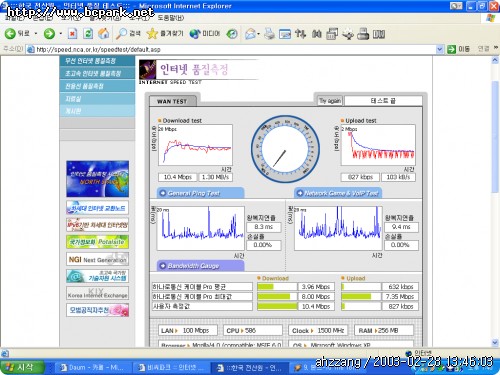
Task: Click the General Ping Test header
Action: tap(200, 193)
